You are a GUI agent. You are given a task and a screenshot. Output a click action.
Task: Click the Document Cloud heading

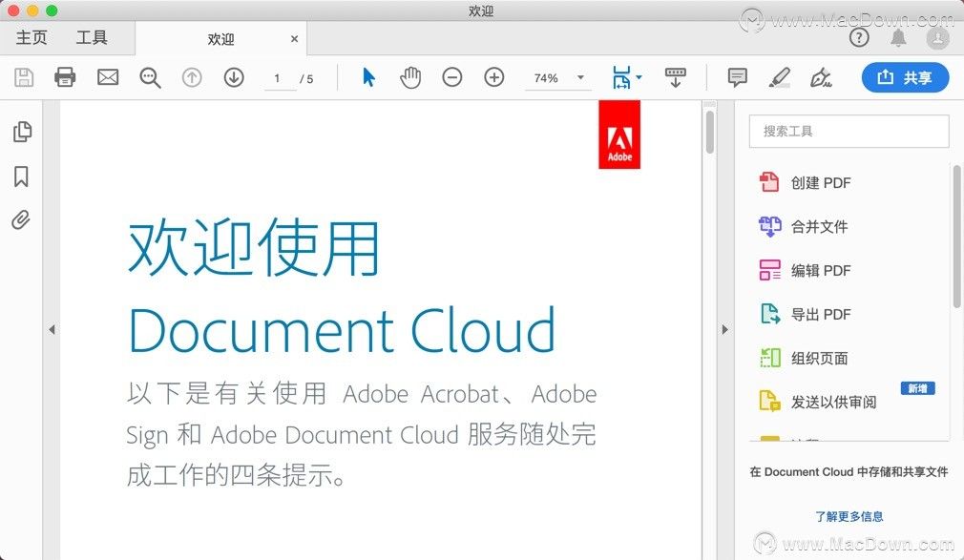342,331
